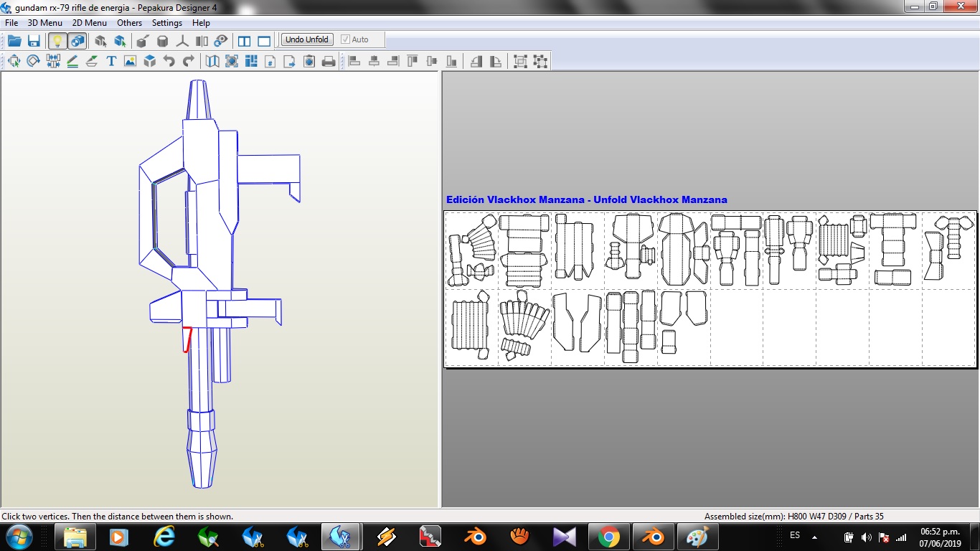Click the ungroup parts icon
This screenshot has width=980, height=551.
click(540, 61)
